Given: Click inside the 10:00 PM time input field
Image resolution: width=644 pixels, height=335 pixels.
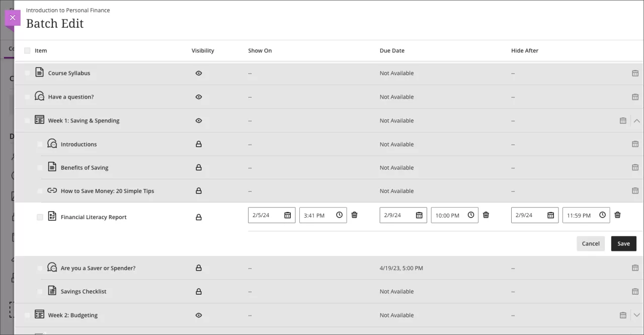Looking at the screenshot, I should click(x=448, y=215).
